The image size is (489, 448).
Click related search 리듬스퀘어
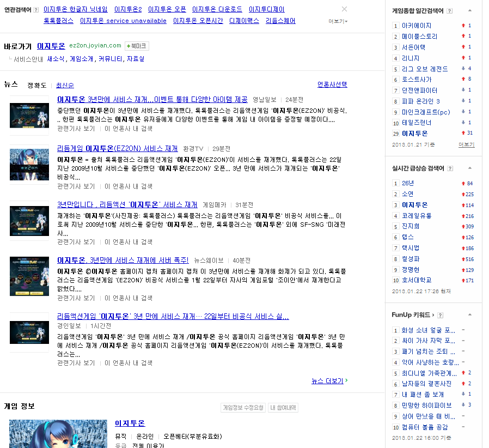click(x=280, y=21)
